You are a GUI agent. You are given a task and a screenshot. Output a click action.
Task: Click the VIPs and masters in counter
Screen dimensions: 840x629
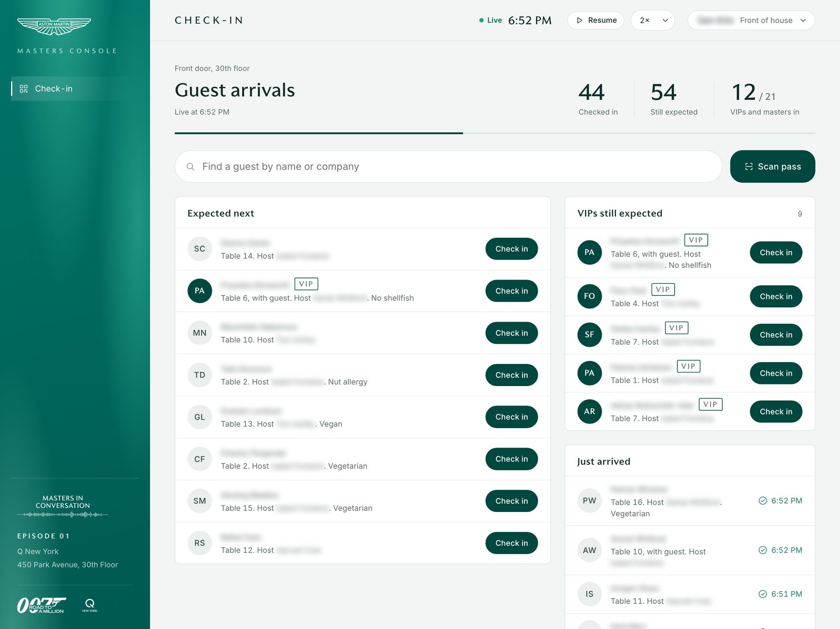(764, 99)
